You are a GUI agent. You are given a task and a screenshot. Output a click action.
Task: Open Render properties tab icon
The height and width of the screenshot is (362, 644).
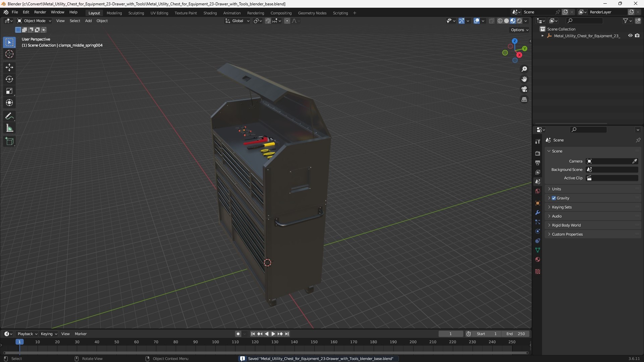[x=538, y=153]
